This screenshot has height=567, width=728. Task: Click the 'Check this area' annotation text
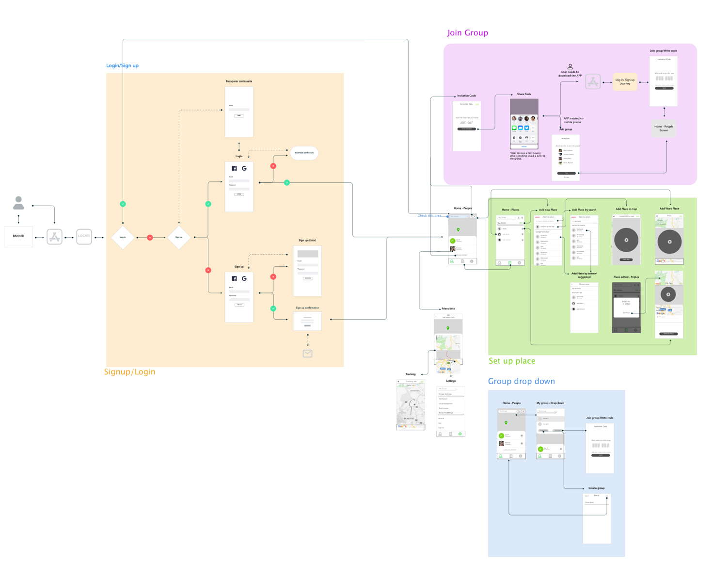[429, 216]
